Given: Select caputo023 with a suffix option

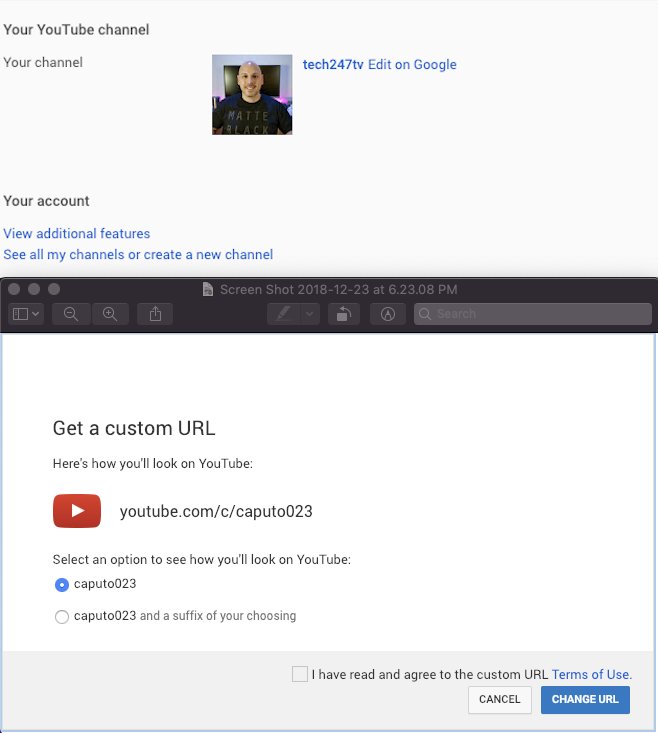Looking at the screenshot, I should (62, 617).
